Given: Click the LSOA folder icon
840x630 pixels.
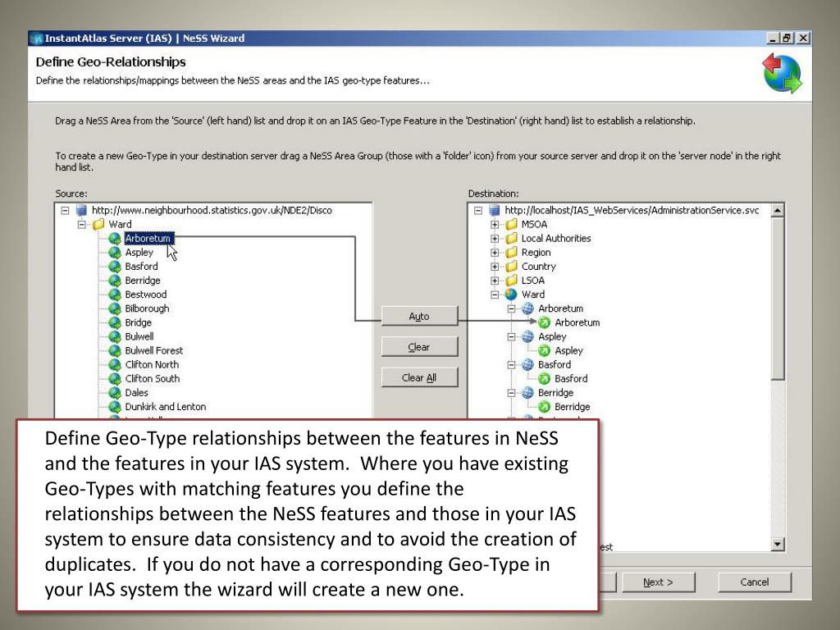Looking at the screenshot, I should [x=512, y=281].
